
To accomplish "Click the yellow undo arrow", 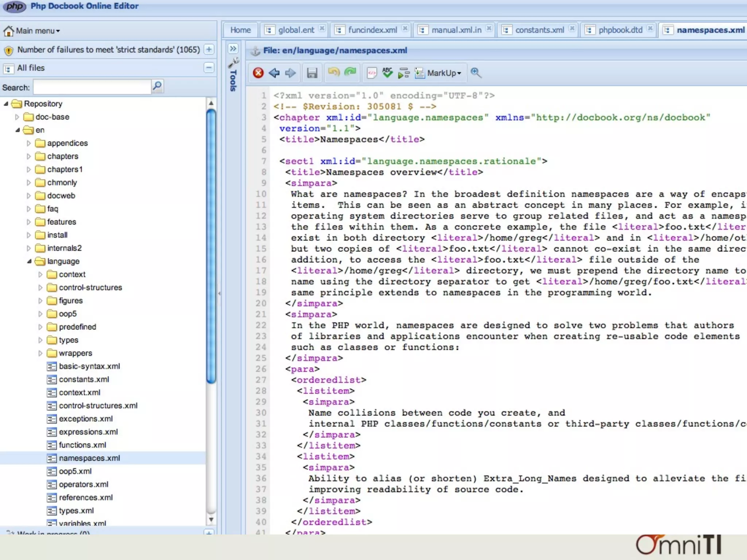I will pyautogui.click(x=333, y=72).
